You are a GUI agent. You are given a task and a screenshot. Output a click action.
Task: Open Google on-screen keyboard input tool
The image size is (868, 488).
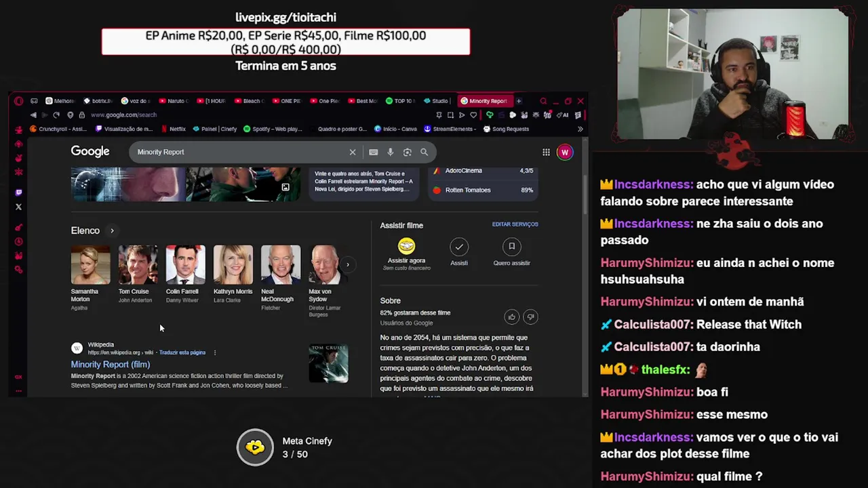[x=373, y=152]
